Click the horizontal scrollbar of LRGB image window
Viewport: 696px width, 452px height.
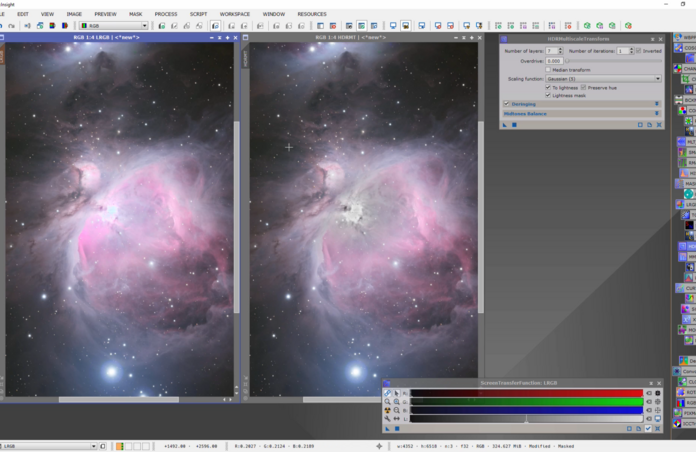tap(119, 400)
